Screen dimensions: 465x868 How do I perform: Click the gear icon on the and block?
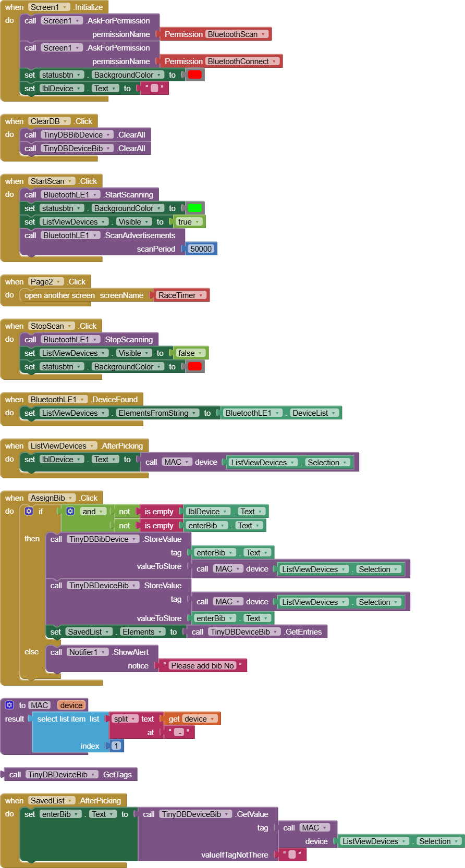pyautogui.click(x=70, y=511)
